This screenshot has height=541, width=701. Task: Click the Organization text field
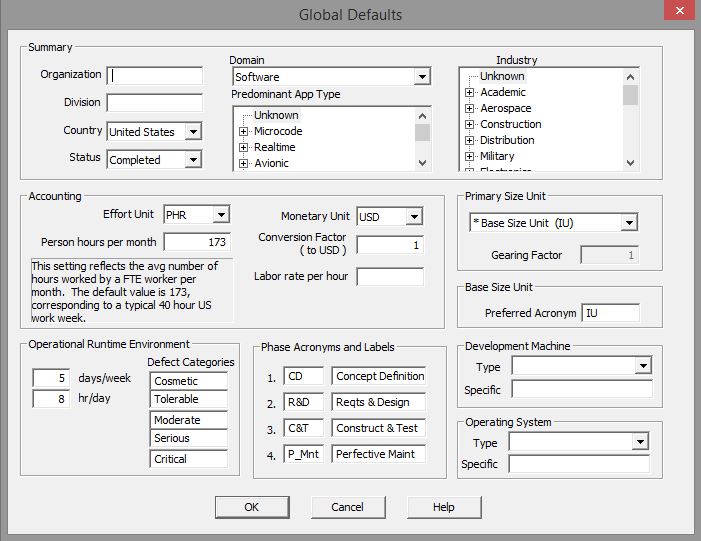coord(155,76)
